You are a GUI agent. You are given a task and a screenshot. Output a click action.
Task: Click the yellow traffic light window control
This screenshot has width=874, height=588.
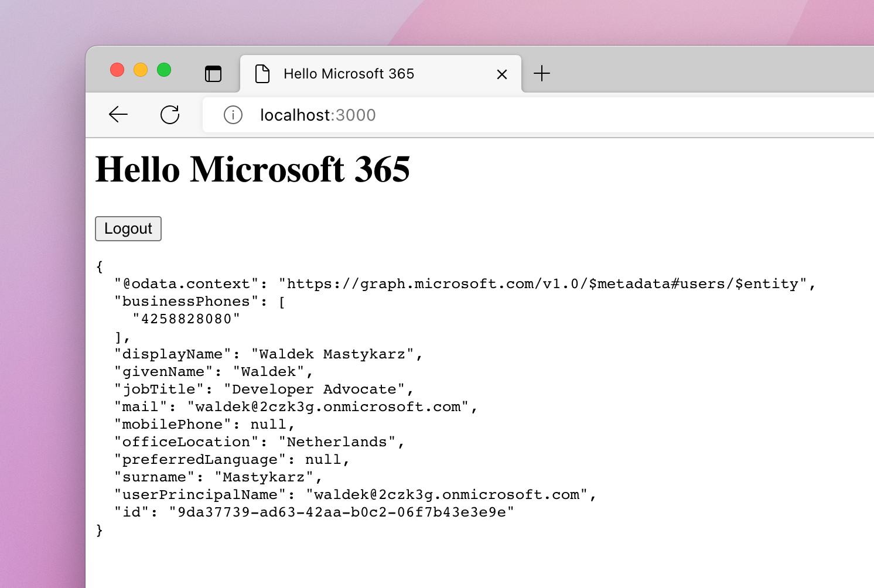tap(141, 69)
